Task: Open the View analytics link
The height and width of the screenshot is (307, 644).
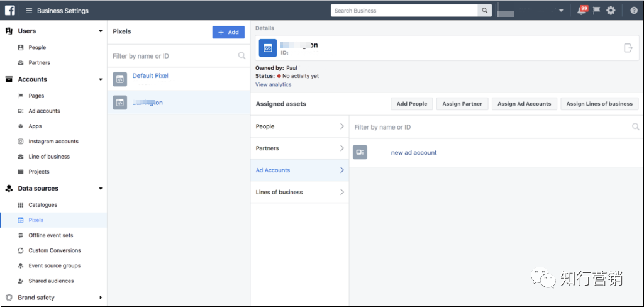Action: (x=273, y=85)
